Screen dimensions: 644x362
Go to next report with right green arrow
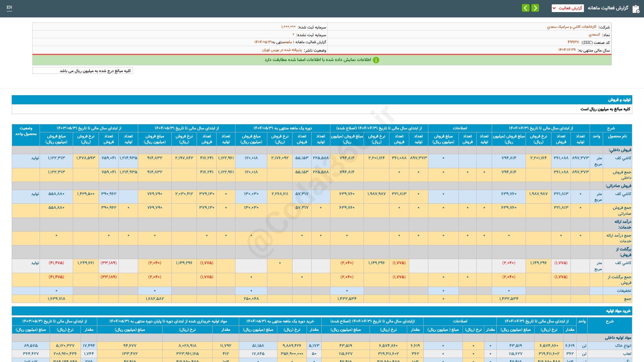535,8
